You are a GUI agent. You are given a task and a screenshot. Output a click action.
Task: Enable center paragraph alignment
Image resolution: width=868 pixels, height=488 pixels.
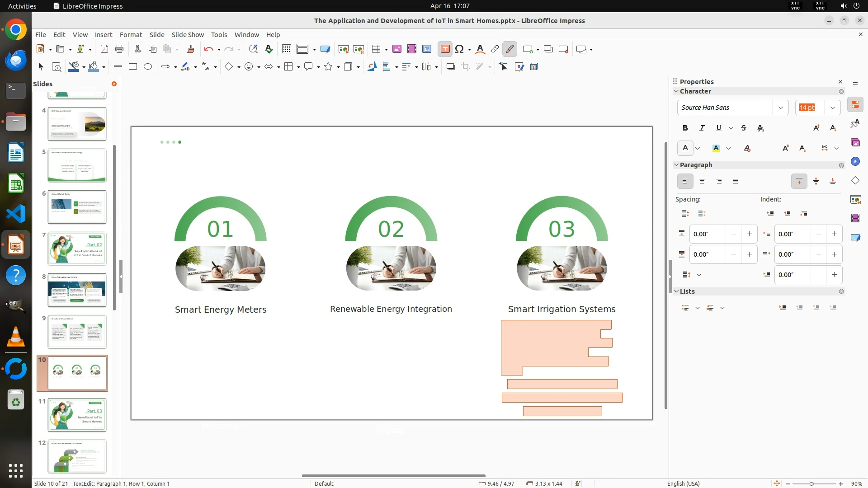click(x=702, y=182)
